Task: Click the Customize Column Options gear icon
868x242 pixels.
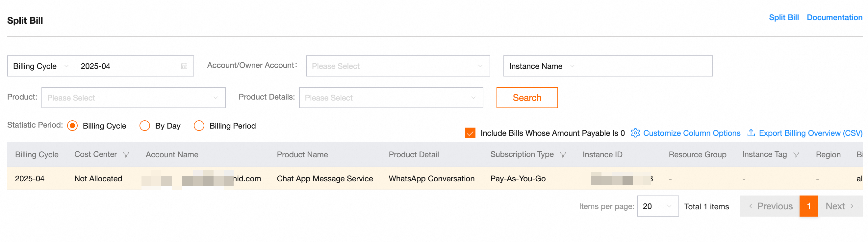Action: coord(635,133)
